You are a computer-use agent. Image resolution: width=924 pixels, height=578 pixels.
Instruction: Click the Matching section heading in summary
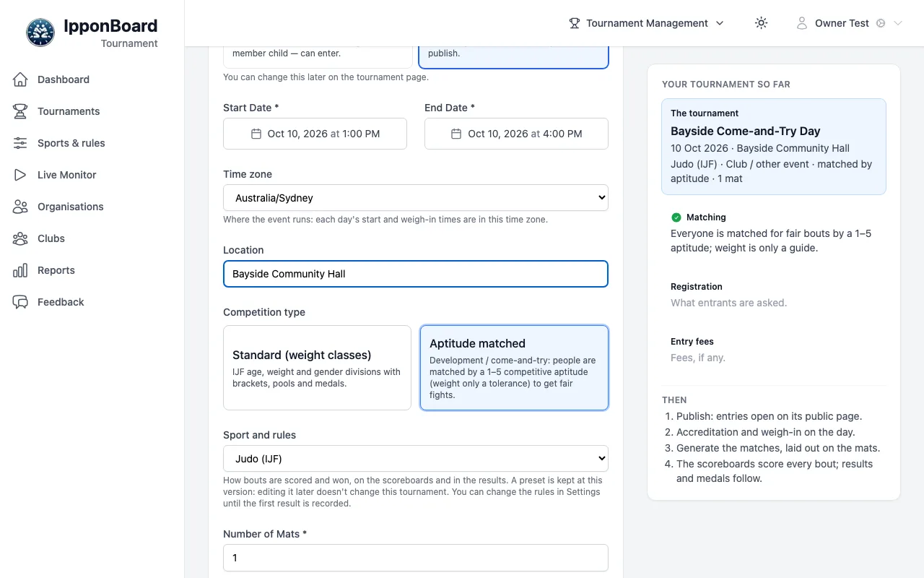(x=706, y=217)
